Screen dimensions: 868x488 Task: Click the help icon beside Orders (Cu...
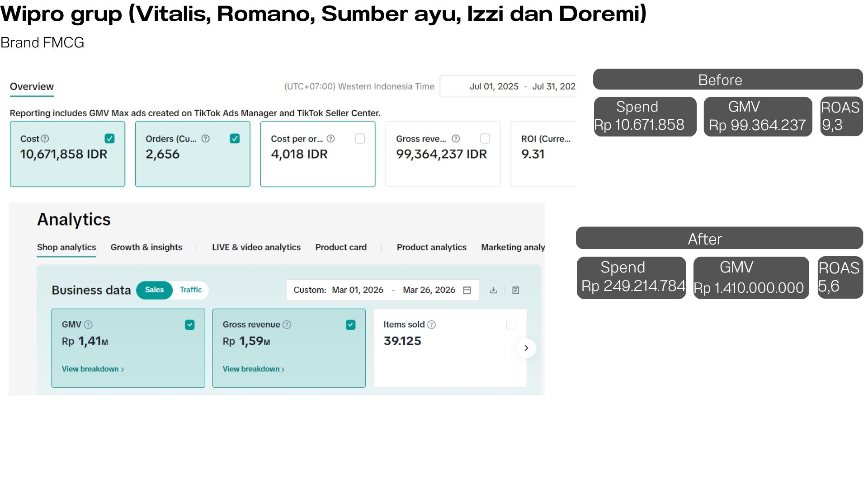point(205,139)
